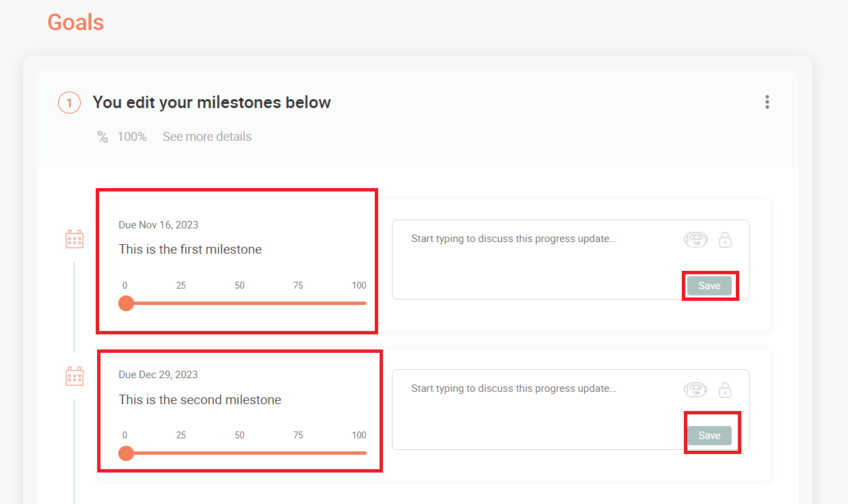Open the AI assistant robot icon on first update
Image resolution: width=848 pixels, height=504 pixels.
[695, 239]
